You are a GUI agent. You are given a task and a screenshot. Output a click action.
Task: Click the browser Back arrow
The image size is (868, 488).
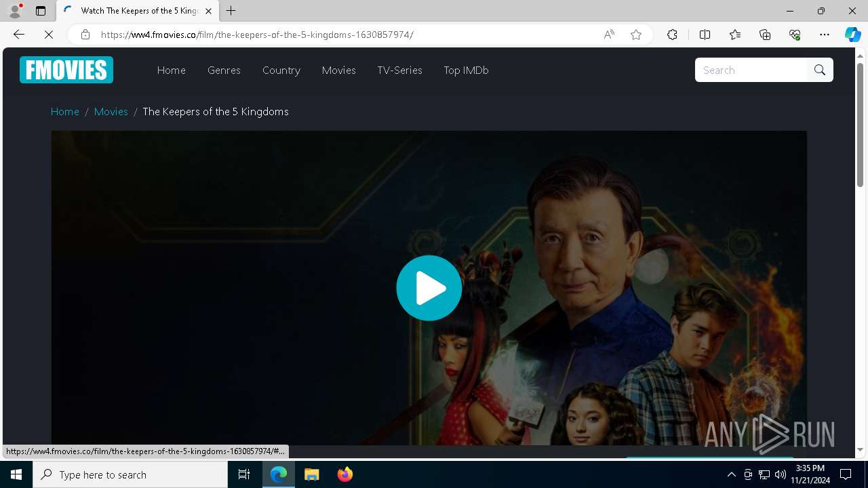[x=19, y=35]
